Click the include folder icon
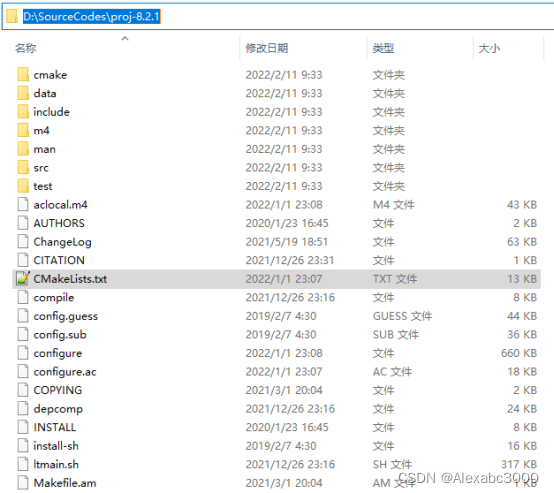The height and width of the screenshot is (493, 554). click(x=23, y=112)
